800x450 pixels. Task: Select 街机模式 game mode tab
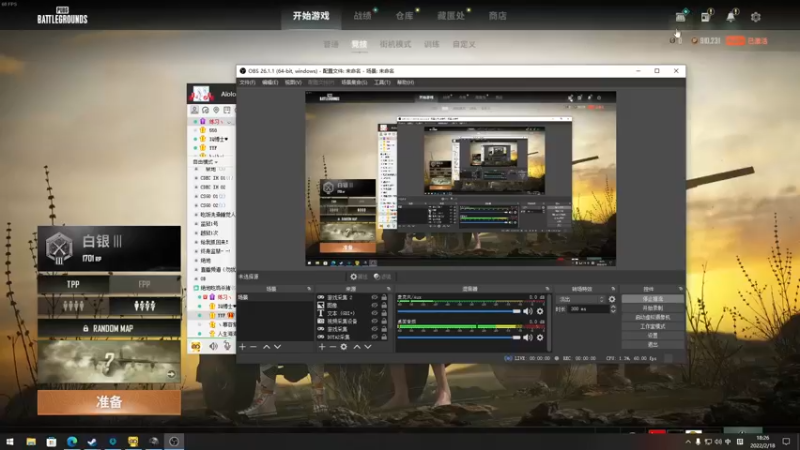point(395,44)
